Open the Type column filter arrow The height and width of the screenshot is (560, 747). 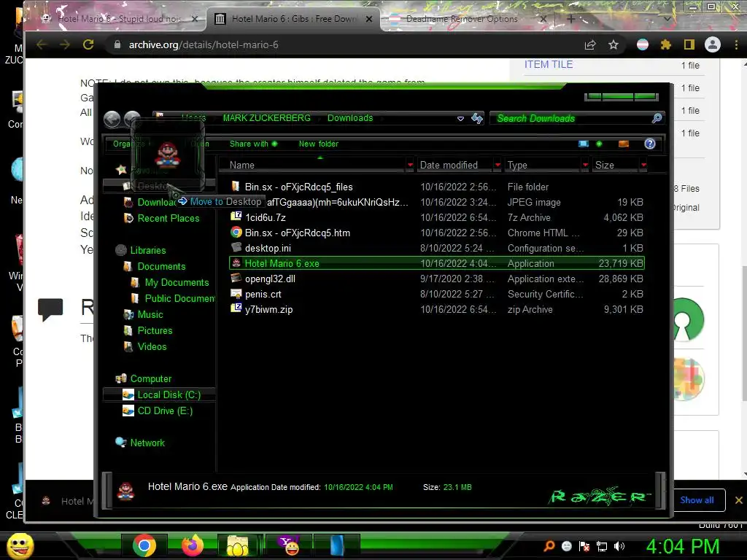click(x=585, y=165)
